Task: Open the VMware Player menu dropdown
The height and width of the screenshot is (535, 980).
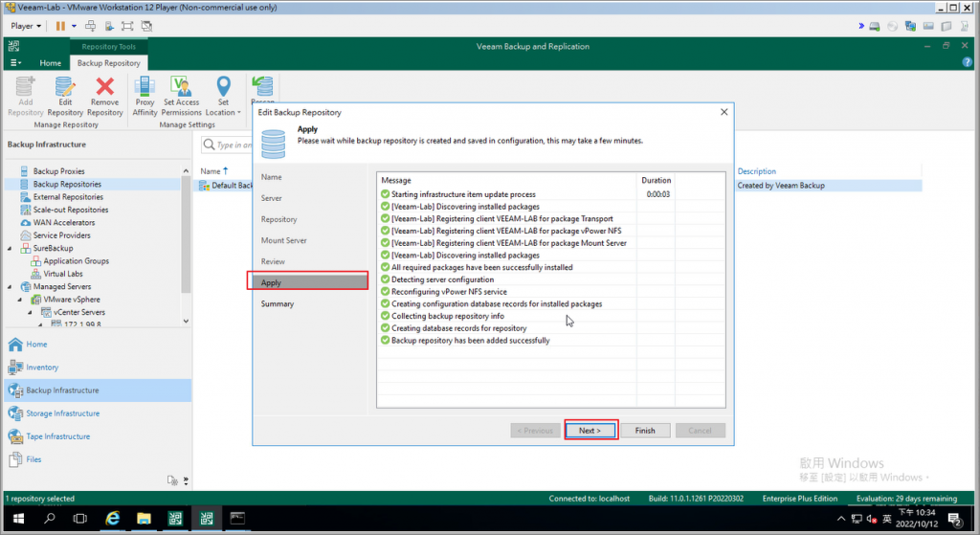Action: point(26,26)
